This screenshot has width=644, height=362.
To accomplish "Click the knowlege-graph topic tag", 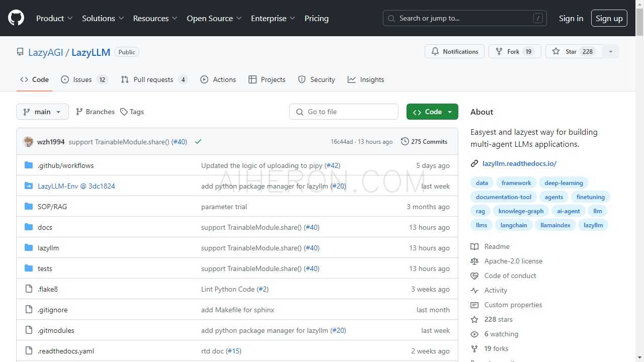I will click(521, 211).
